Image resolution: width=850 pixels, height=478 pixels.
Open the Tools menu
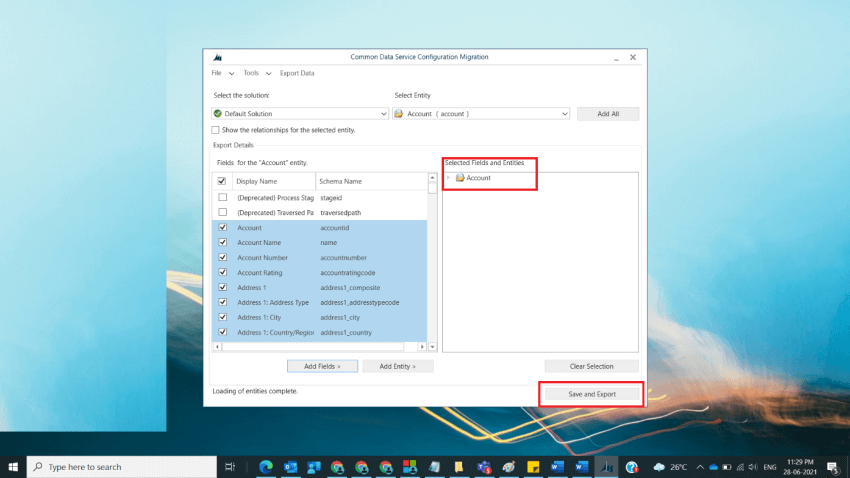coord(251,73)
